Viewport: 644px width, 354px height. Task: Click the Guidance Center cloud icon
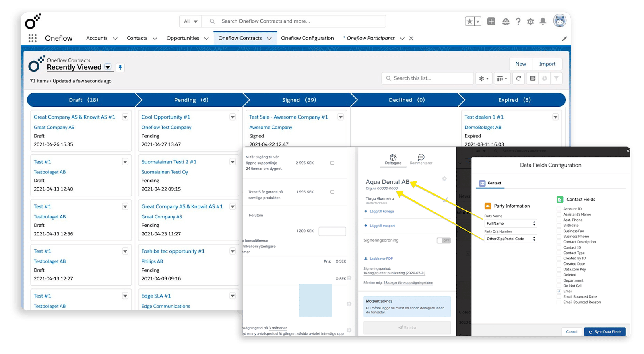[506, 21]
